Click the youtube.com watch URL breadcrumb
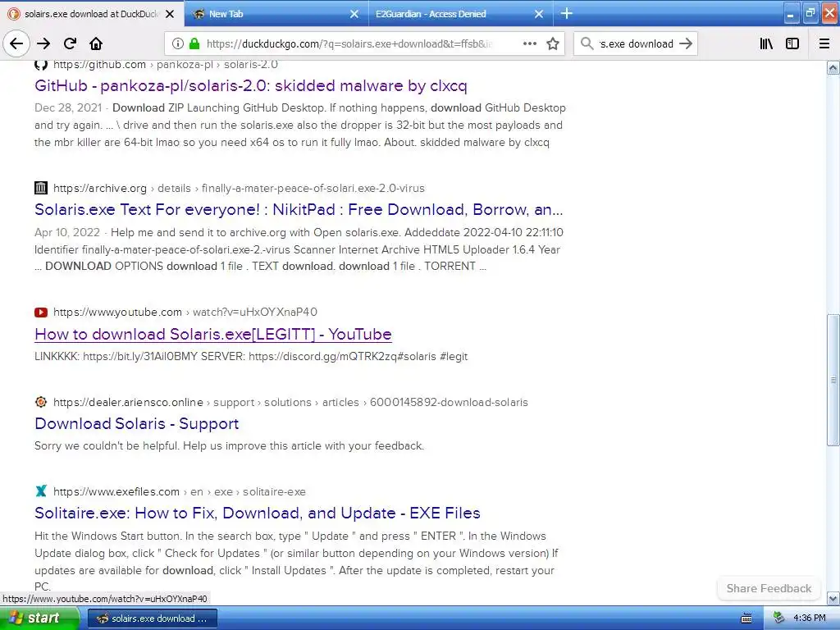 [185, 312]
